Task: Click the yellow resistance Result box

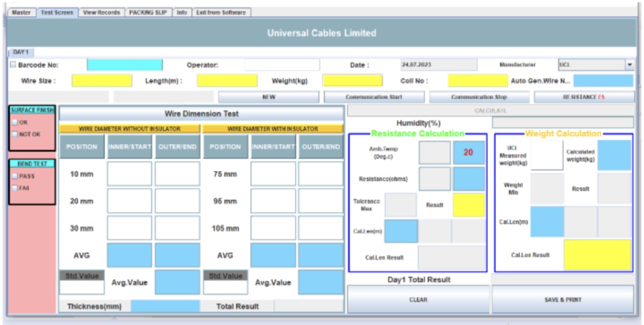Action: tap(469, 205)
